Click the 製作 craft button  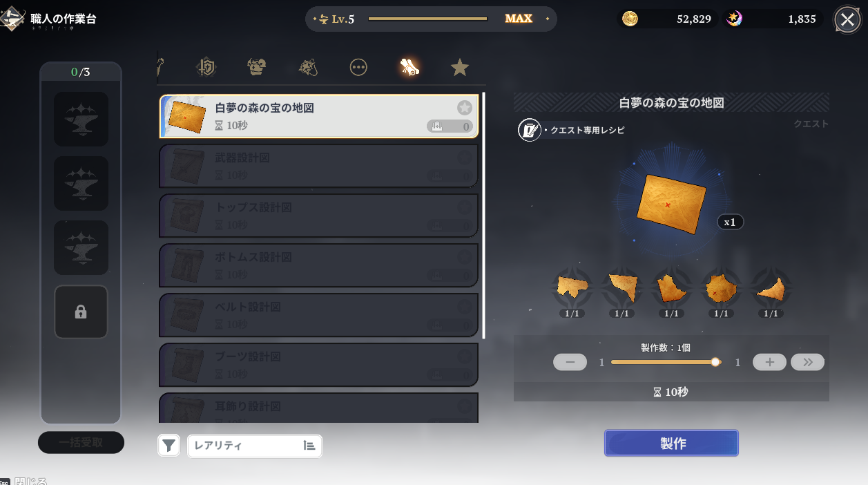(671, 443)
